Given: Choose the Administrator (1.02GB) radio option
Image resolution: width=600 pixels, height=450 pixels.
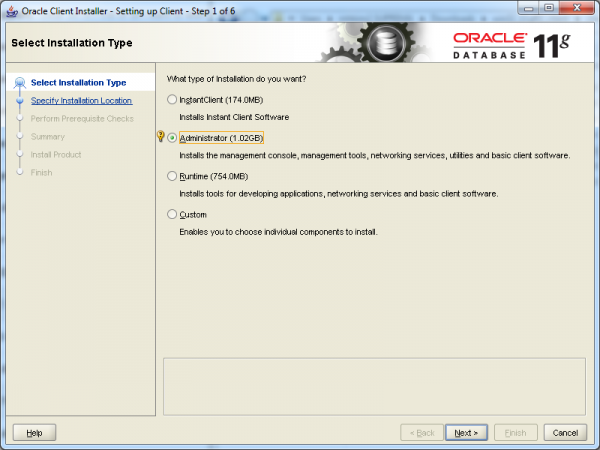Looking at the screenshot, I should tap(173, 138).
